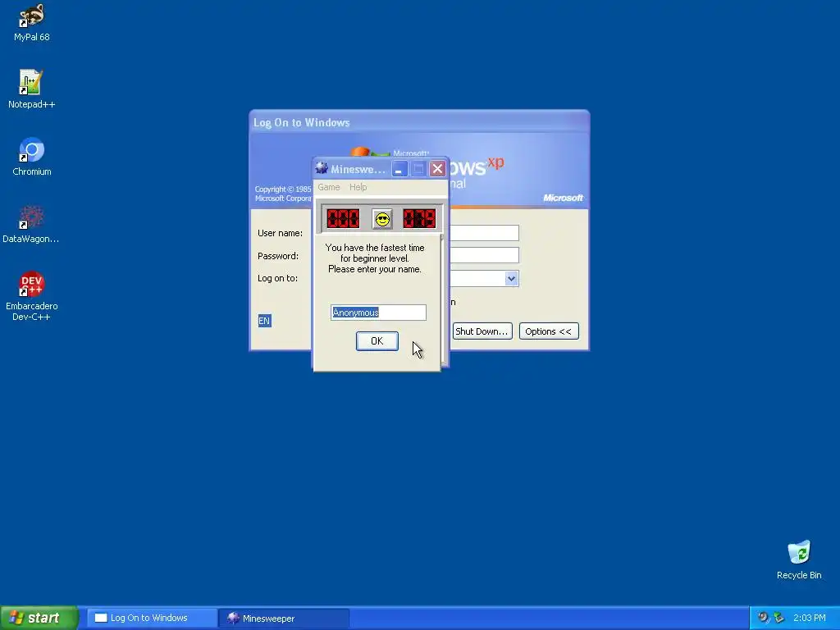Switch to Log On to Windows taskbar button
The image size is (840, 630).
(x=152, y=618)
